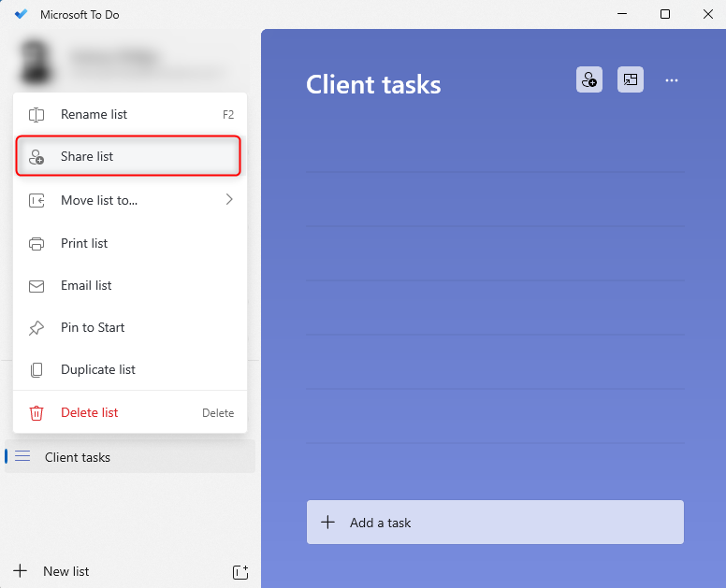The width and height of the screenshot is (726, 588).
Task: Click the red Delete list option
Action: (x=89, y=412)
